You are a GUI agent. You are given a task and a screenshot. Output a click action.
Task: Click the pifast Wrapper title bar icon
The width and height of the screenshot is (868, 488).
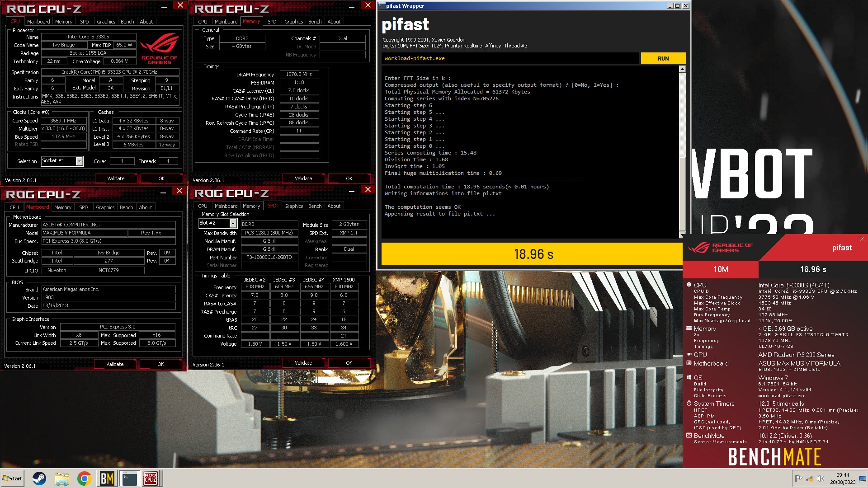point(382,6)
